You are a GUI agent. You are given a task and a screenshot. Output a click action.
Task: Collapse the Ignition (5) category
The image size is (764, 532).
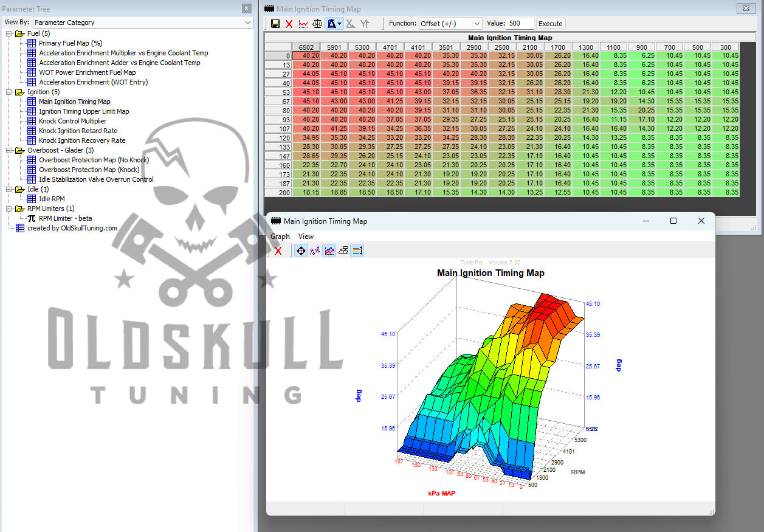point(9,92)
